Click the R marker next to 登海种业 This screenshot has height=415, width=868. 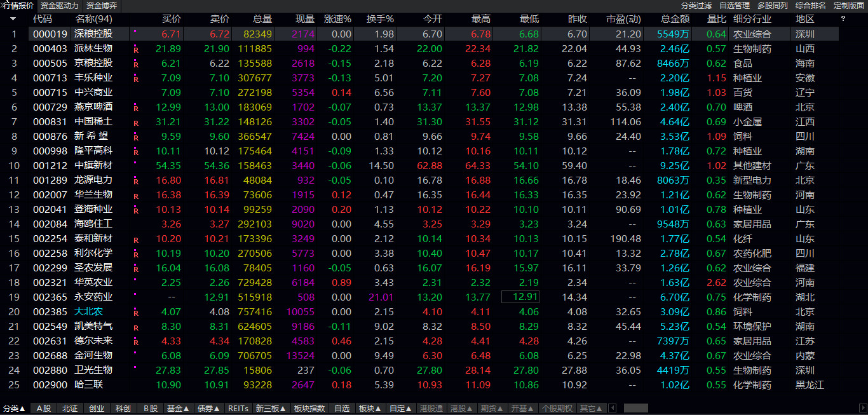click(136, 210)
